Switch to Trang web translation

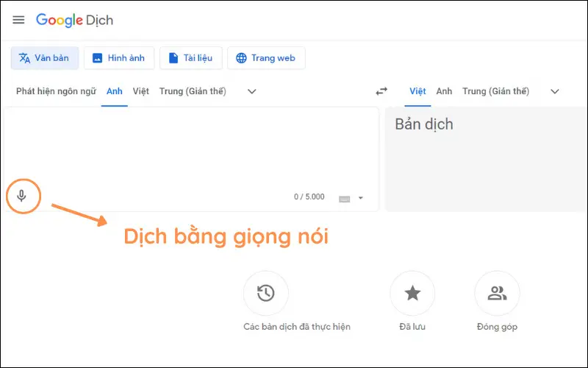(266, 58)
